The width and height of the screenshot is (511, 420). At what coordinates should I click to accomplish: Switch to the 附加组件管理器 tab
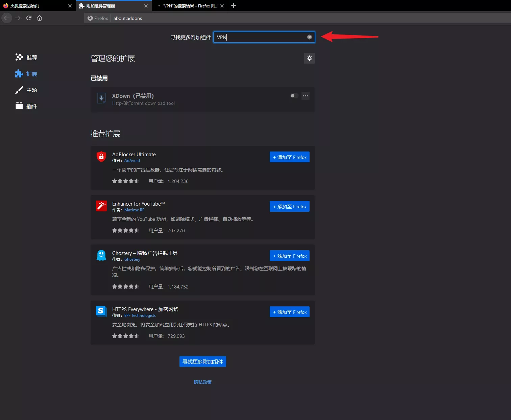(x=114, y=6)
